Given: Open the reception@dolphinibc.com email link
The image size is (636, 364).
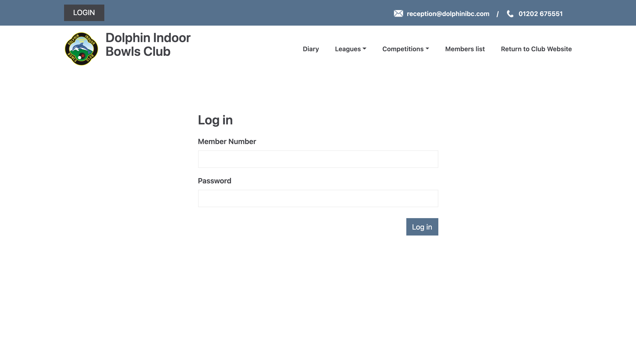Looking at the screenshot, I should click(x=448, y=14).
